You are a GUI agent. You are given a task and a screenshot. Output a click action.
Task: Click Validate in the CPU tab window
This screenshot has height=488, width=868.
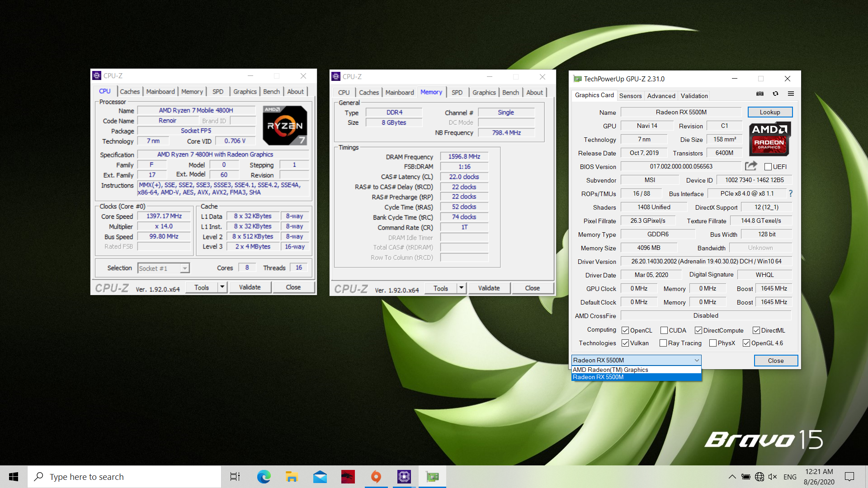click(250, 287)
